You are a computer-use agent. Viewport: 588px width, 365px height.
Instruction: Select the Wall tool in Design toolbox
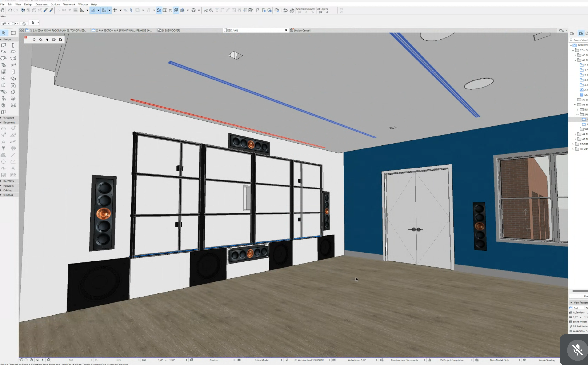click(3, 45)
